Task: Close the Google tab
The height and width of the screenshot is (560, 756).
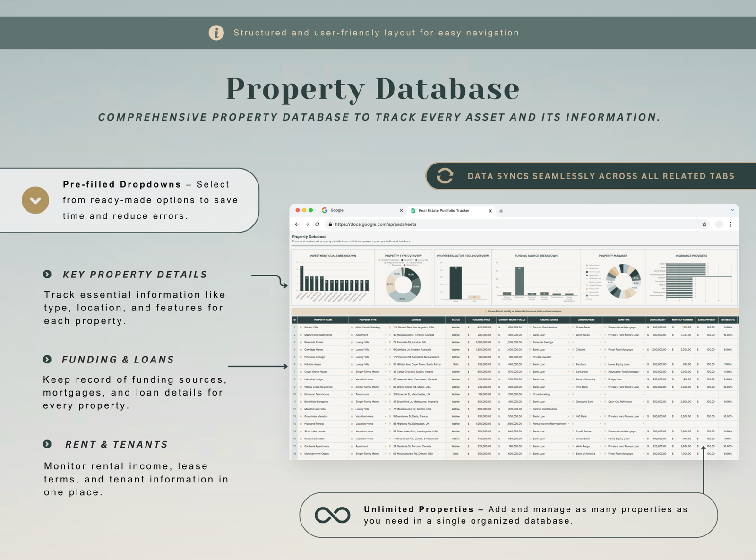Action: click(x=401, y=211)
